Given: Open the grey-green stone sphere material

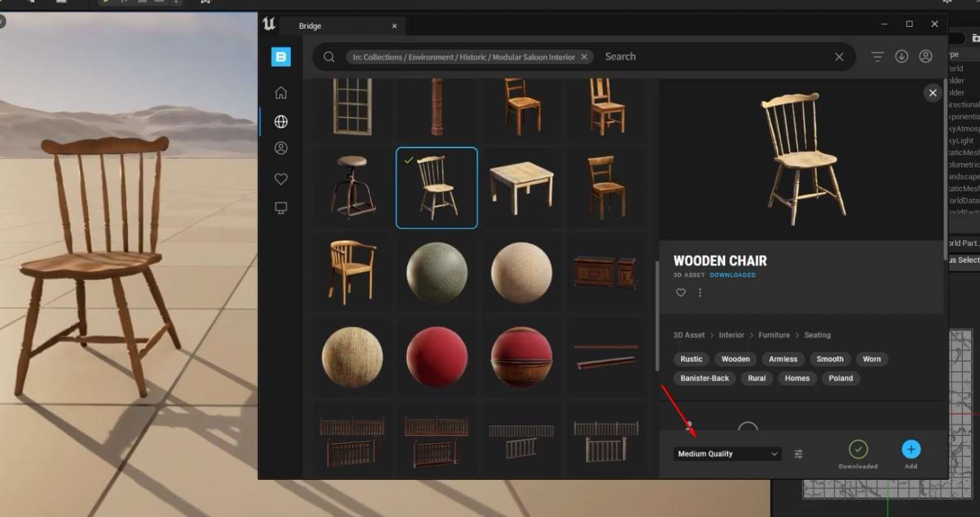Looking at the screenshot, I should [436, 272].
